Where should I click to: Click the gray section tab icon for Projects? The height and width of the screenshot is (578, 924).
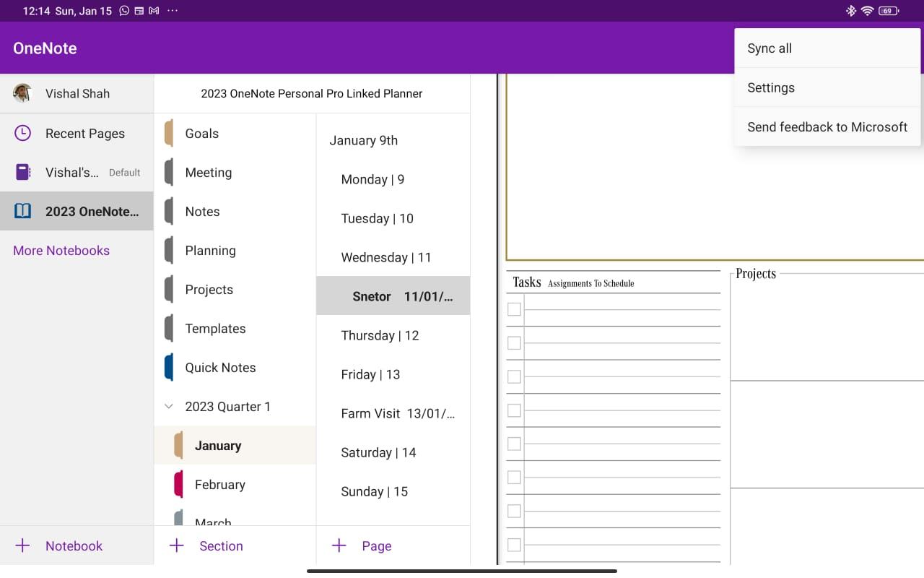pos(169,289)
